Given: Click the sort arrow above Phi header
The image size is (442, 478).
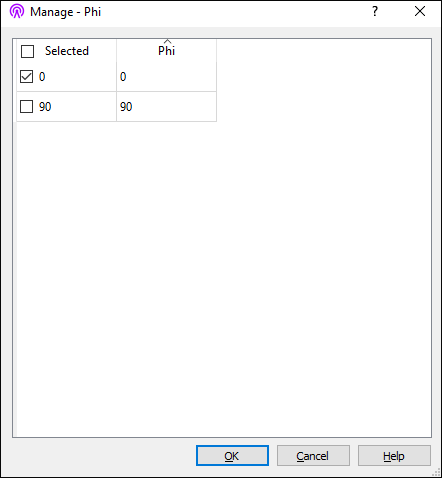Looking at the screenshot, I should click(x=167, y=41).
